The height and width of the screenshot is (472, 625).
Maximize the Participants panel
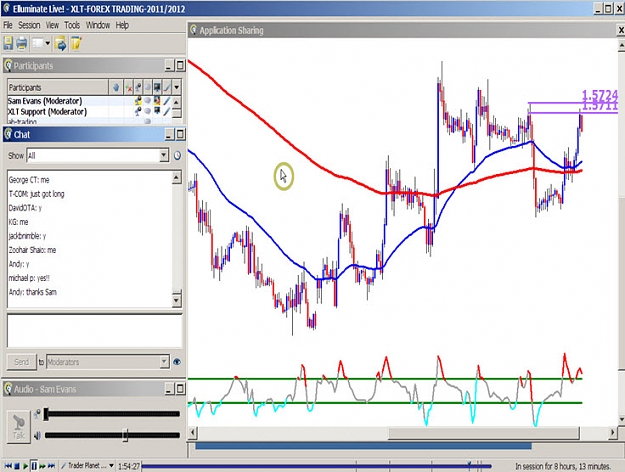[180, 66]
